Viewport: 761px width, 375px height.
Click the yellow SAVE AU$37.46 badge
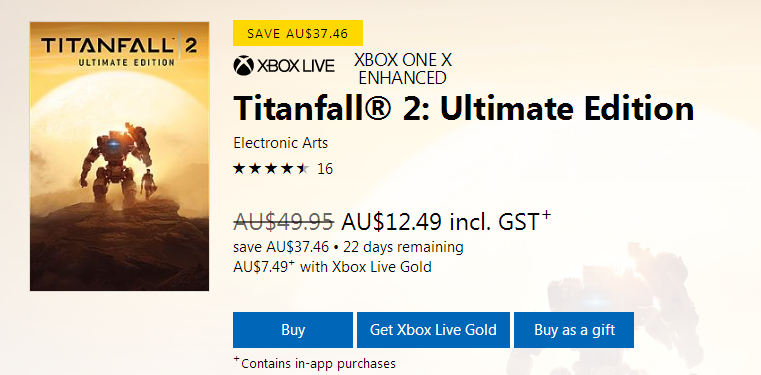pyautogui.click(x=298, y=33)
